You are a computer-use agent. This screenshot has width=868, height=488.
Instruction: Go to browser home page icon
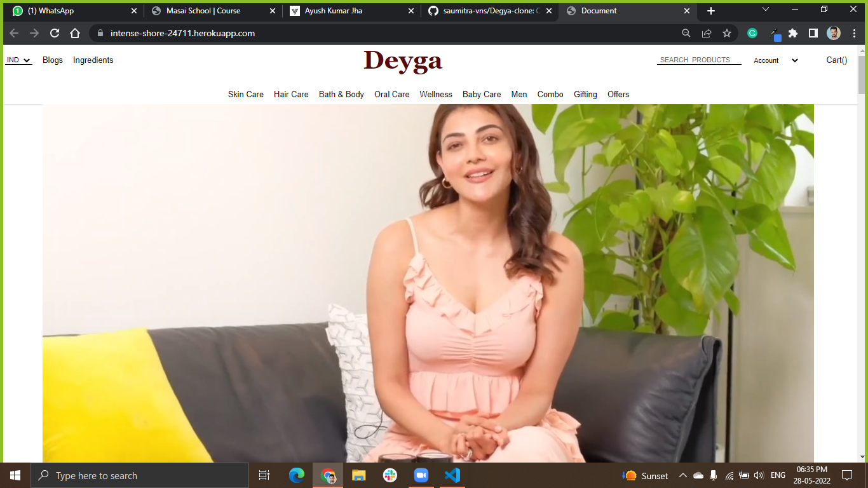[75, 33]
